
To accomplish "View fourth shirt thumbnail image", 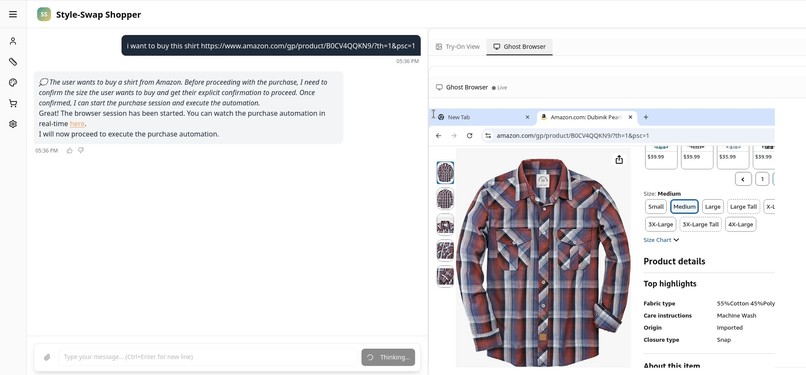I will (445, 251).
